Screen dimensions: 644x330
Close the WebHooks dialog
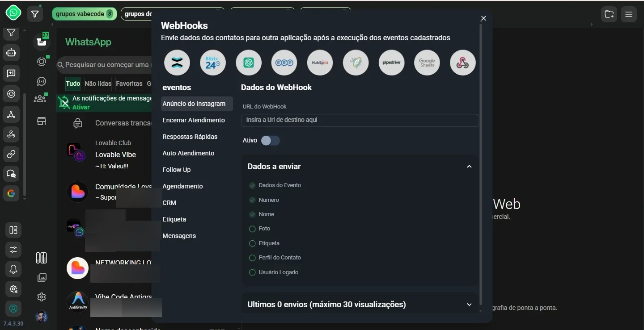pos(483,18)
